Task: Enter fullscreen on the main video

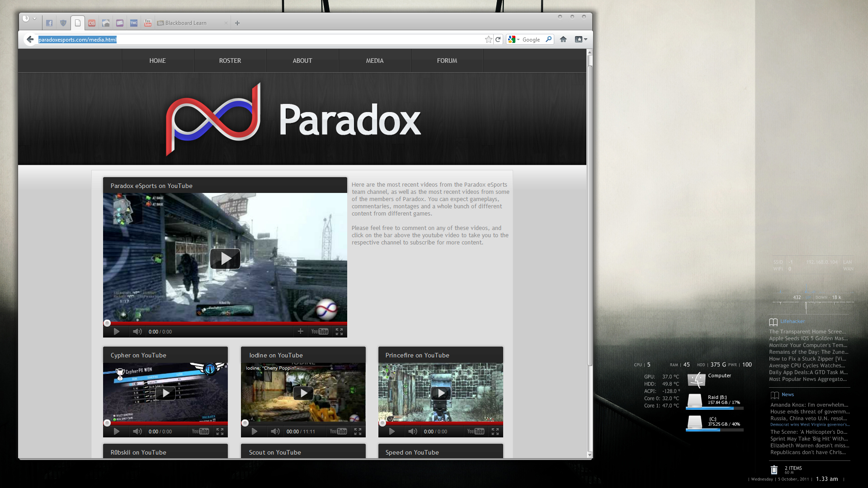Action: coord(339,332)
